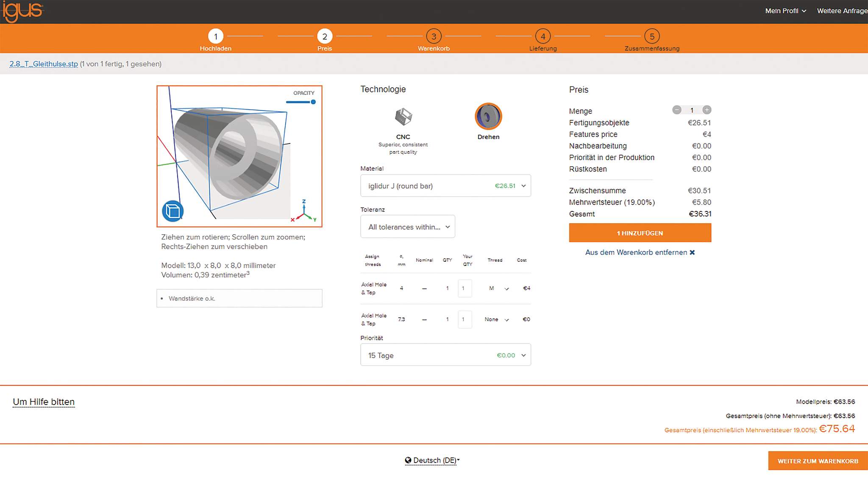Open the Mein Profil menu
Screen dimensions: 868x477
pos(785,11)
